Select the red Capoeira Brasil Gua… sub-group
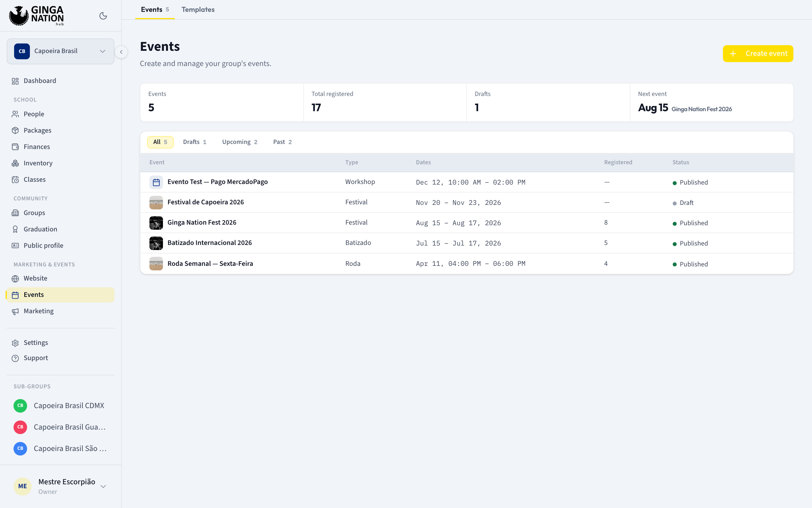The height and width of the screenshot is (508, 812). tap(60, 427)
